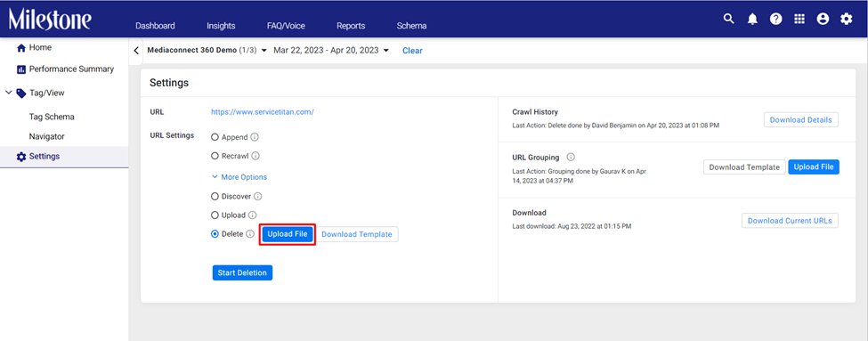
Task: Open the search icon in header
Action: [x=728, y=19]
